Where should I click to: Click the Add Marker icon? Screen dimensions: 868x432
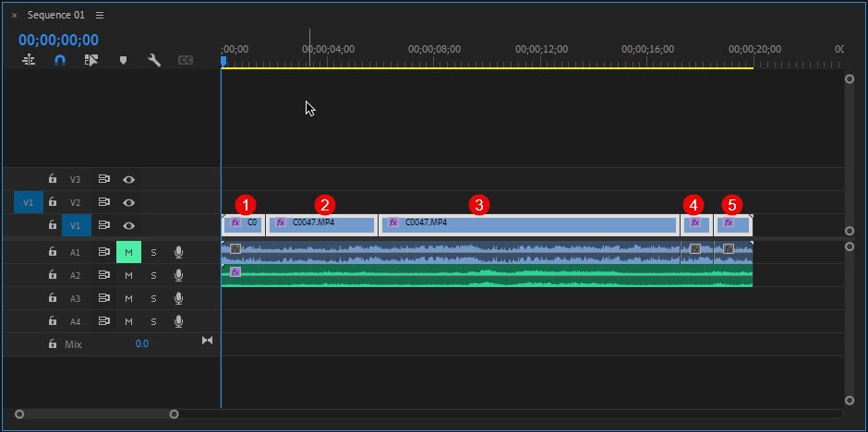(x=123, y=60)
